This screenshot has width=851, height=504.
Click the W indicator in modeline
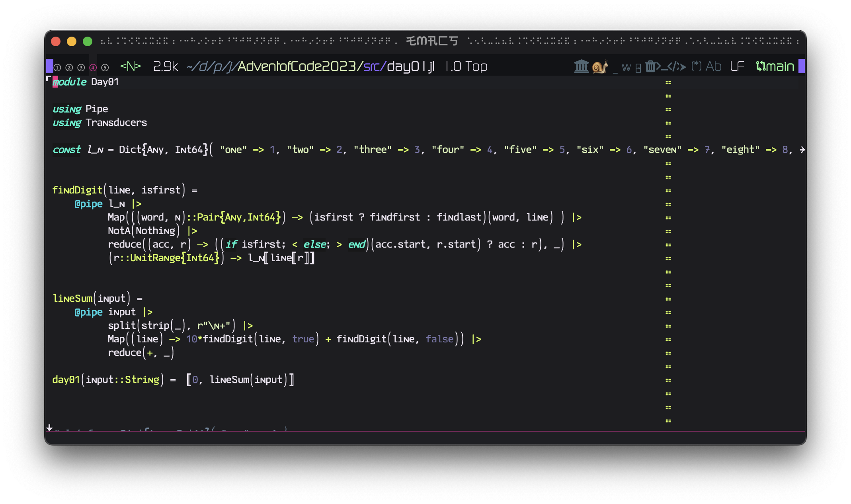626,67
